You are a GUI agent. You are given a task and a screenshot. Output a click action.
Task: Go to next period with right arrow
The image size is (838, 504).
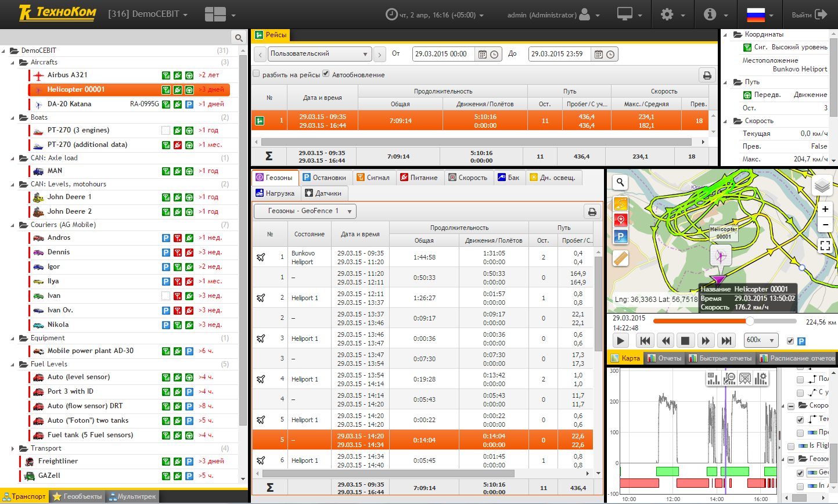pos(380,55)
